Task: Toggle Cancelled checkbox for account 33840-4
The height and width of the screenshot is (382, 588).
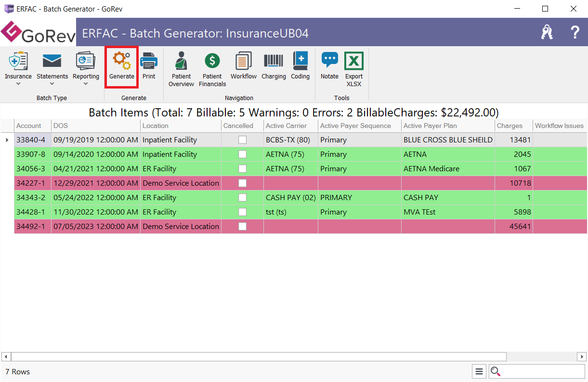Action: pyautogui.click(x=242, y=140)
